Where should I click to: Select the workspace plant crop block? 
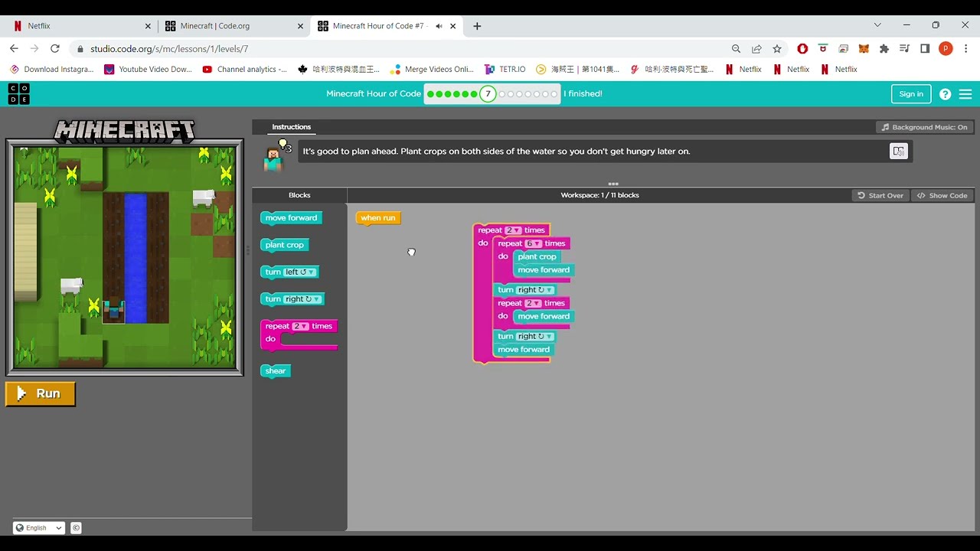pyautogui.click(x=537, y=257)
